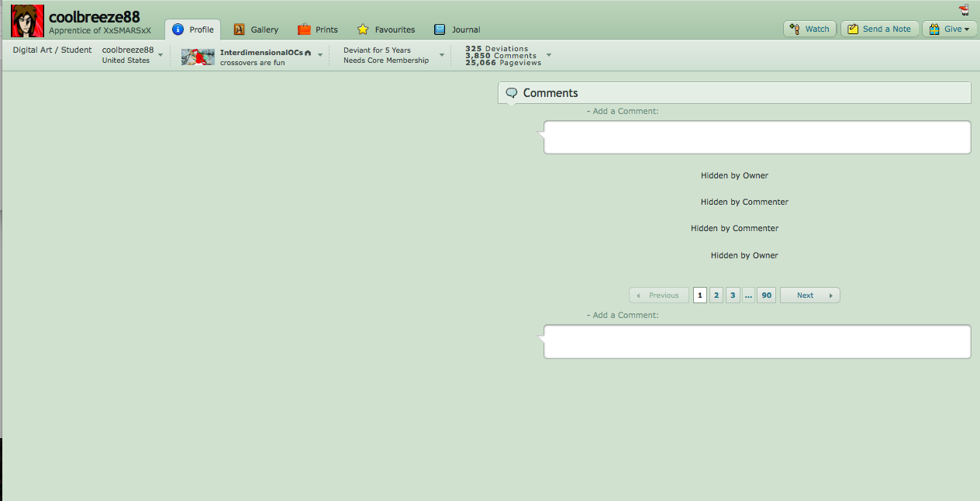Click the yellow note icon

click(x=853, y=29)
